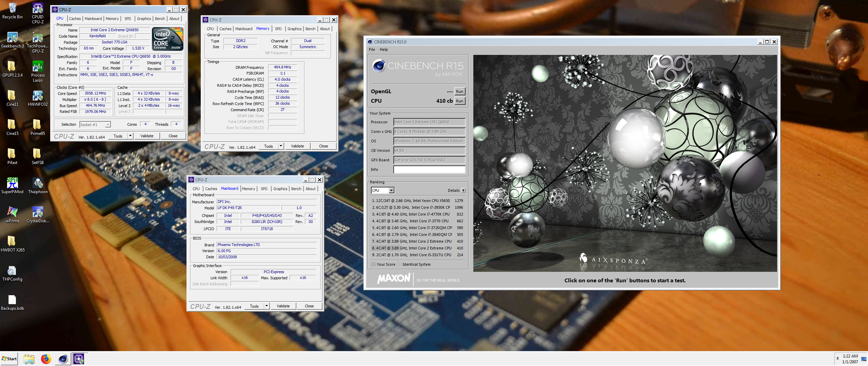Expand Details arrow in Cinebench Ranking
868x366 pixels.
coord(463,190)
